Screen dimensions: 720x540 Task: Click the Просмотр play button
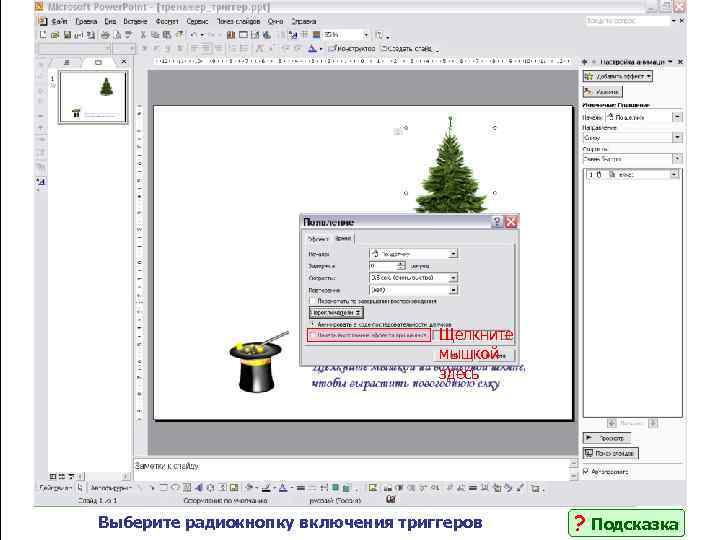[x=607, y=438]
